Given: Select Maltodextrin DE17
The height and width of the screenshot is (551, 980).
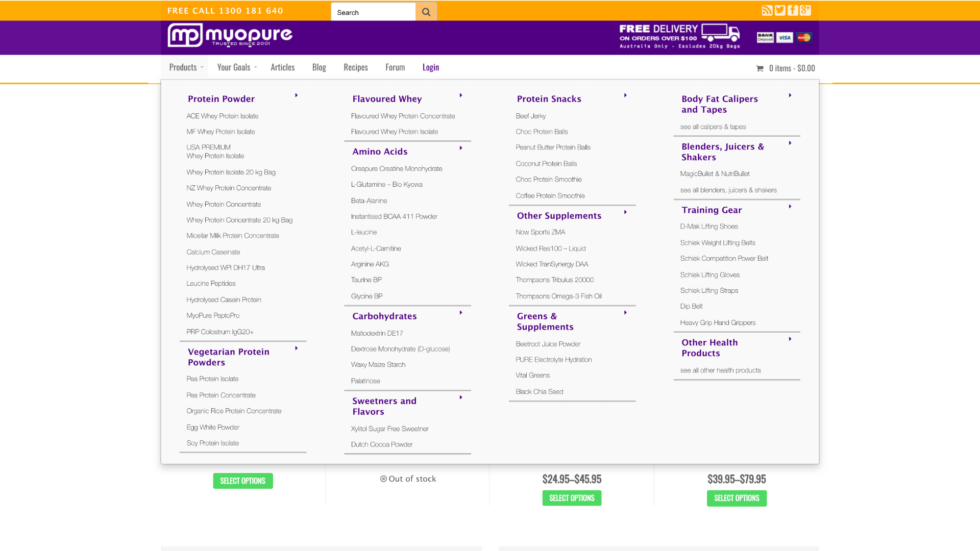Looking at the screenshot, I should [x=377, y=334].
